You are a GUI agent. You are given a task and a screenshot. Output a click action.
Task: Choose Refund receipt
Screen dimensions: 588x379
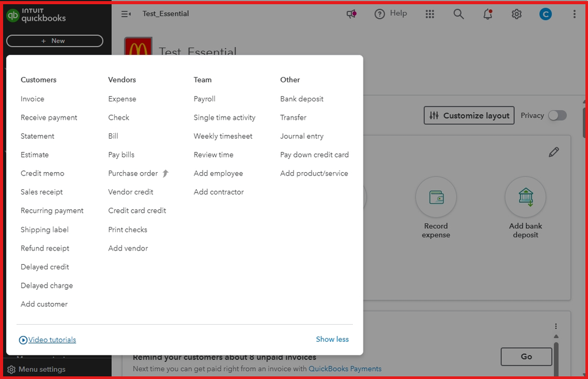(x=45, y=248)
